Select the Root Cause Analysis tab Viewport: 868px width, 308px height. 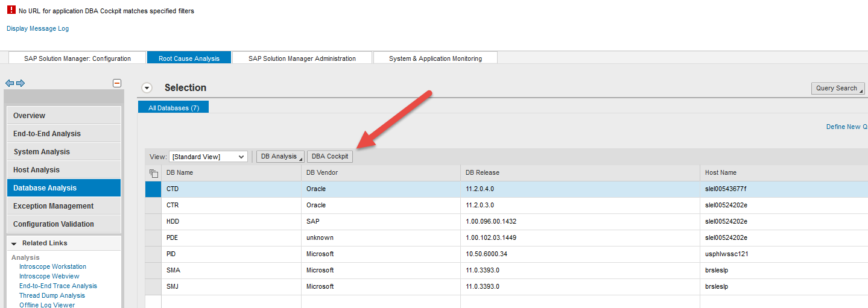pos(189,58)
